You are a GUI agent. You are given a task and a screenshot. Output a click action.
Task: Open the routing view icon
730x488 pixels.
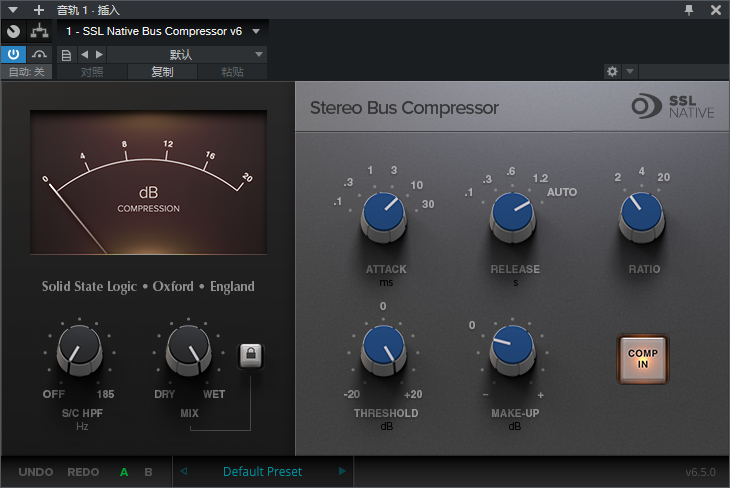point(40,31)
